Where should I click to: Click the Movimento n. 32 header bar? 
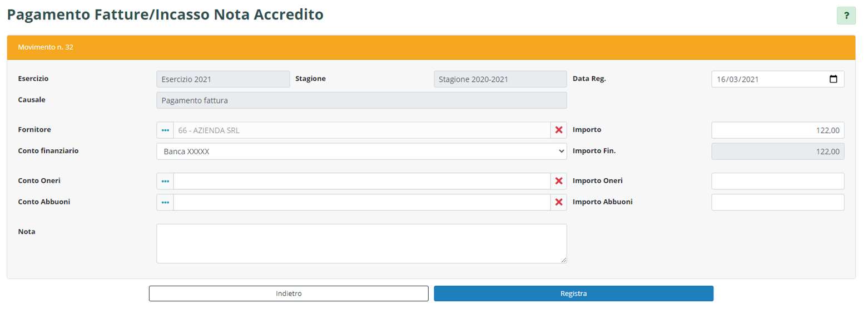click(x=431, y=47)
